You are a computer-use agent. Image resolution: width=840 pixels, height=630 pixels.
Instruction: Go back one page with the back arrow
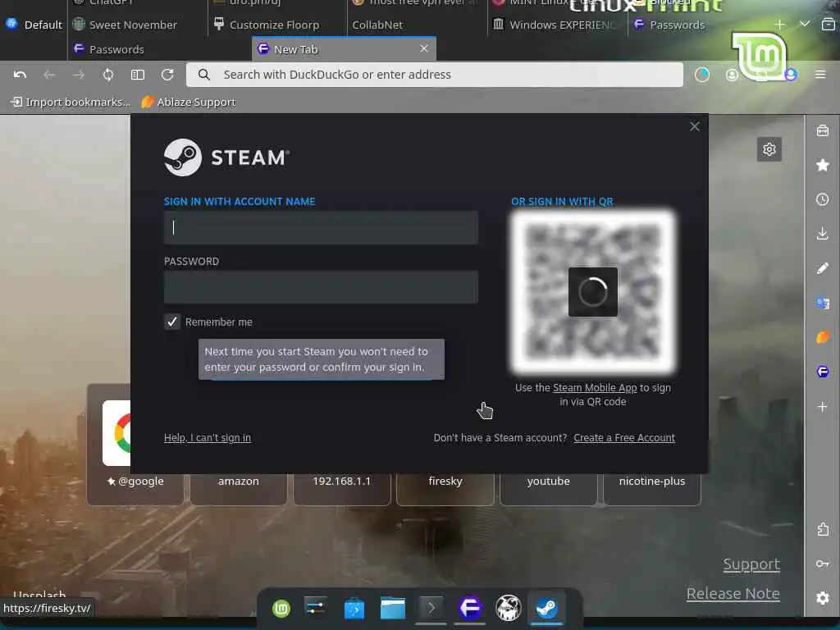tap(49, 75)
